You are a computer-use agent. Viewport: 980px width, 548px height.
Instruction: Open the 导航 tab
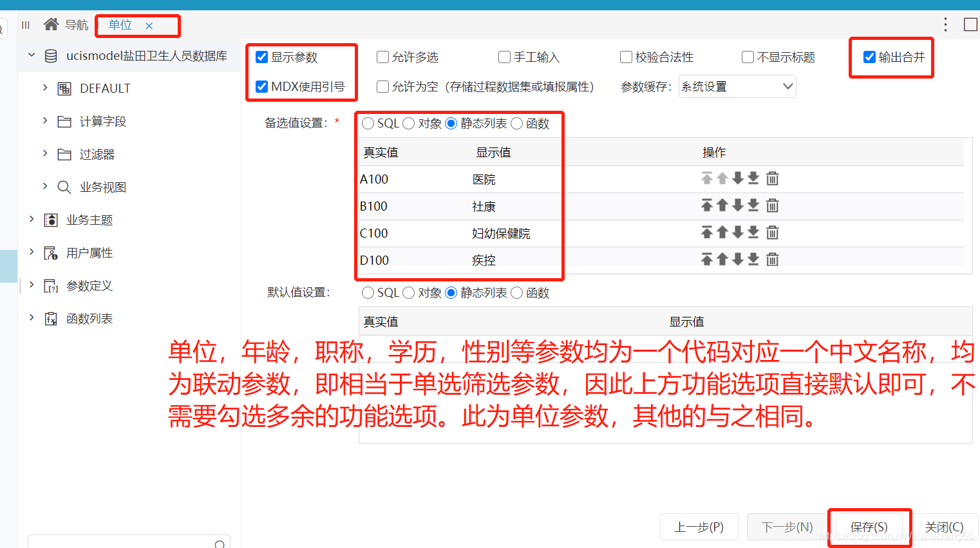77,25
